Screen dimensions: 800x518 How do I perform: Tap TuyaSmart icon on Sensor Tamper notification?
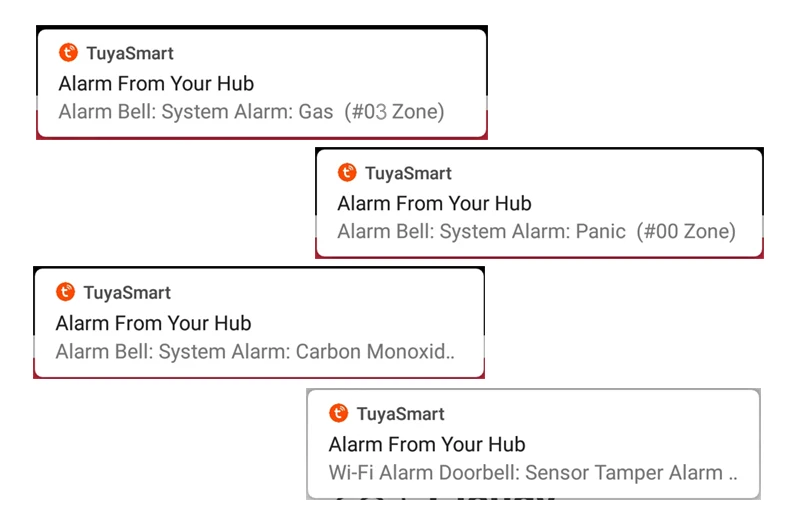(339, 413)
